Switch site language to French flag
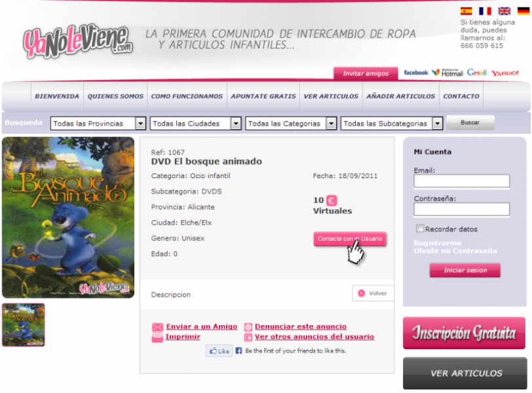Screen dimensions: 532x393 tap(485, 11)
